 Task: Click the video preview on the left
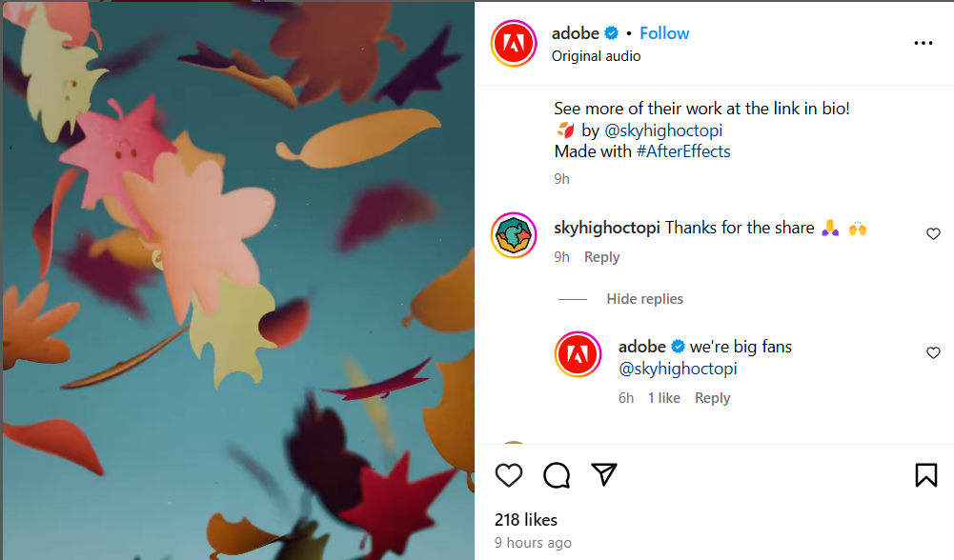click(236, 280)
